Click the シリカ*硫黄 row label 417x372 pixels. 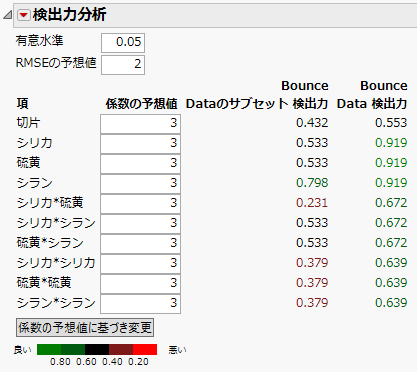[50, 203]
